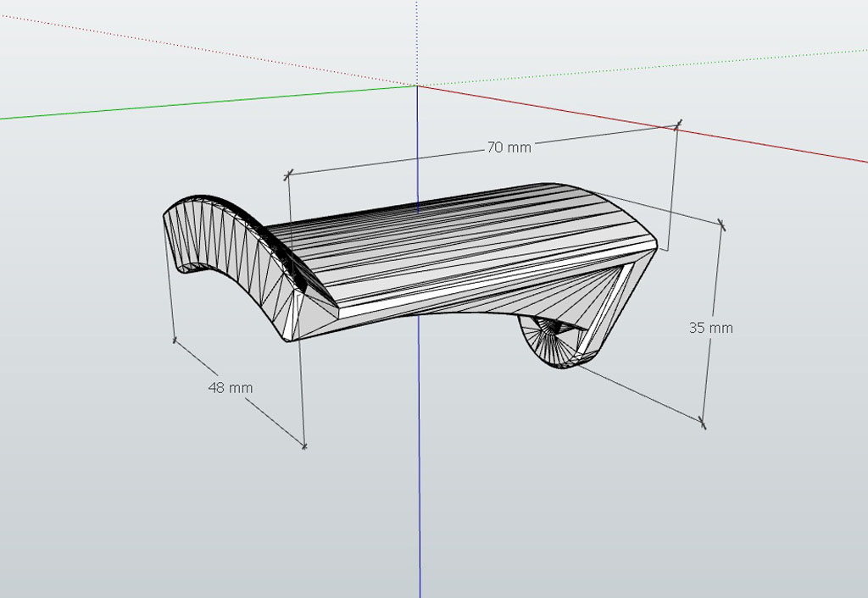Image resolution: width=868 pixels, height=598 pixels.
Task: Select the 70 mm dimension label
Action: 509,147
